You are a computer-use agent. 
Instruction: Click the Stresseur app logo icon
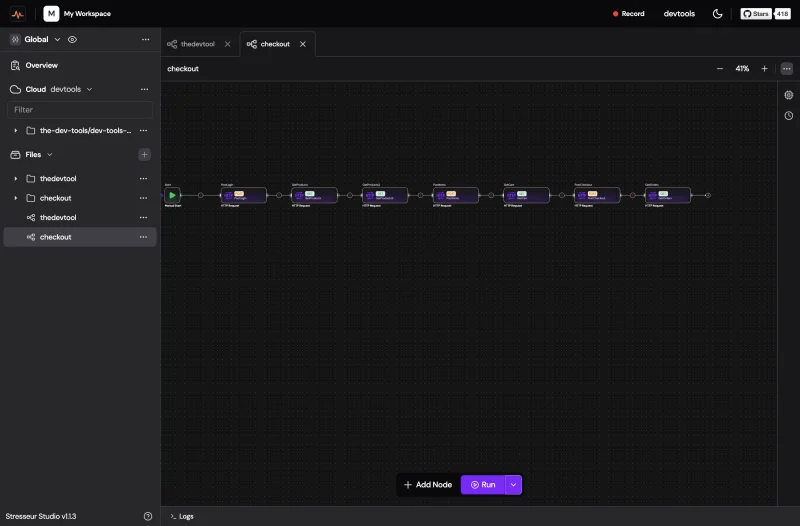(17, 14)
